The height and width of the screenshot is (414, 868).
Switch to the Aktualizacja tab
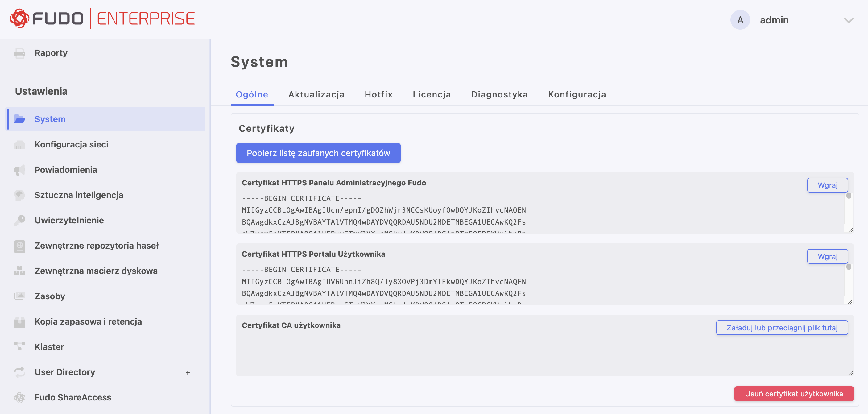[316, 94]
